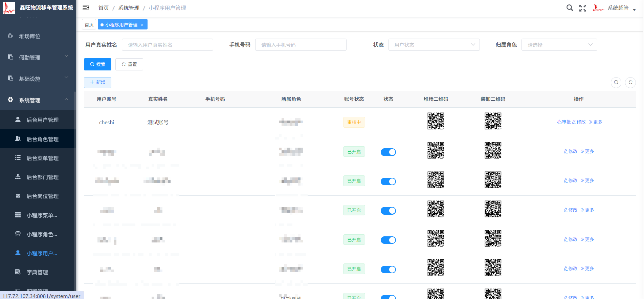Click 修改 link in second row
This screenshot has height=299, width=644.
tap(571, 151)
